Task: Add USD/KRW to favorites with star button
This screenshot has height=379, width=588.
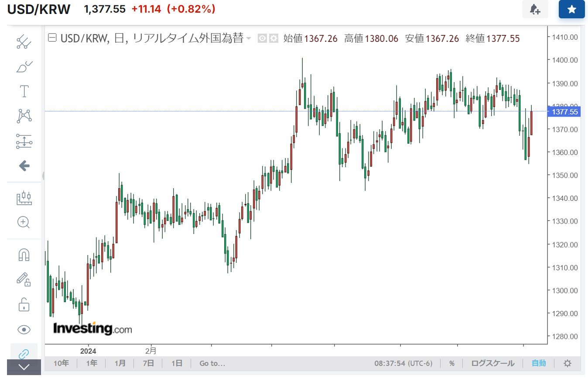Action: [571, 9]
